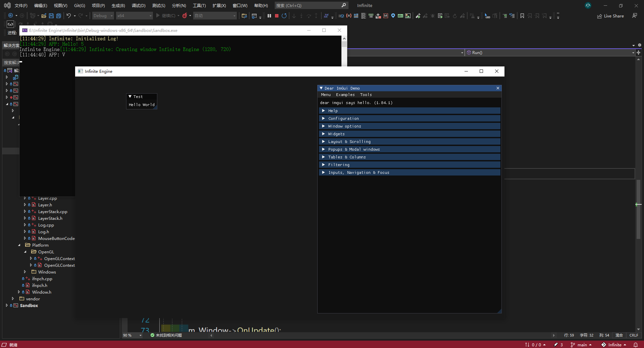The height and width of the screenshot is (348, 644).
Task: Restart debugging with the circular arrow icon
Action: [284, 16]
